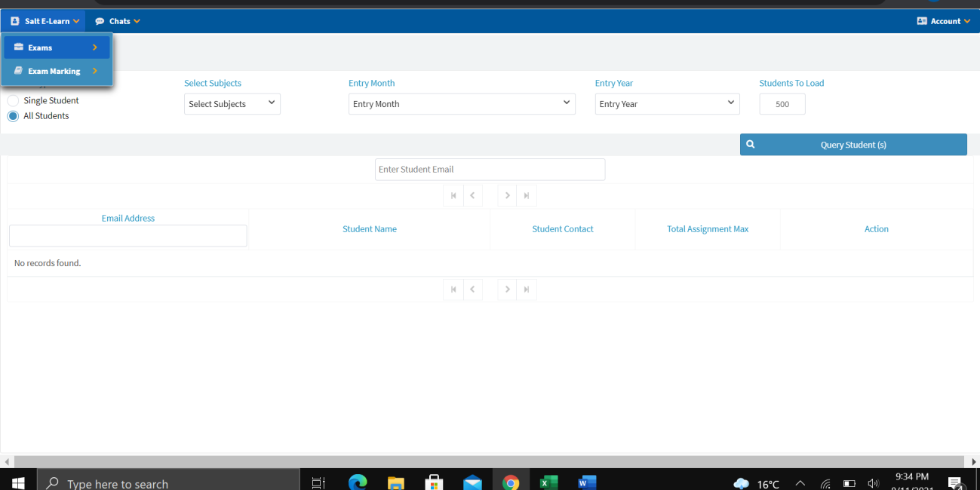Go to last page in bottom paginator
The height and width of the screenshot is (490, 980).
[527, 289]
